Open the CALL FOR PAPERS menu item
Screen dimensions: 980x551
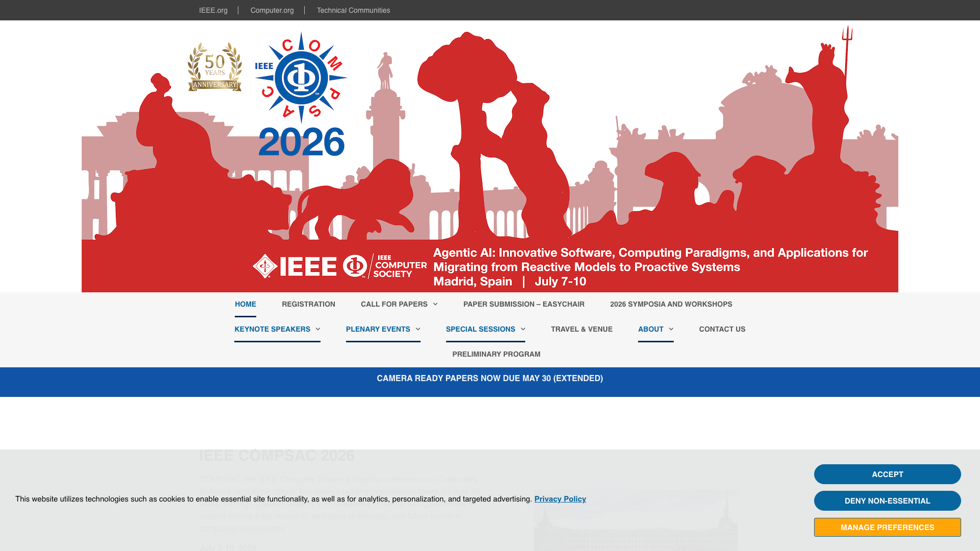coord(394,304)
